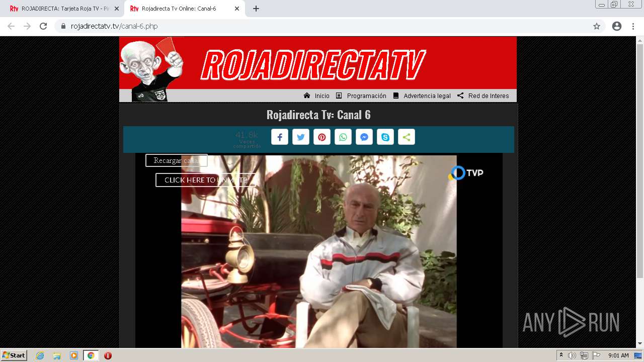Share the channel on Pinterest

click(x=322, y=137)
